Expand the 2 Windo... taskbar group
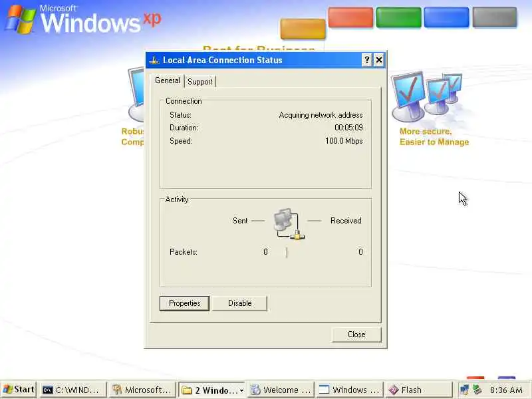The height and width of the screenshot is (399, 532). [212, 390]
